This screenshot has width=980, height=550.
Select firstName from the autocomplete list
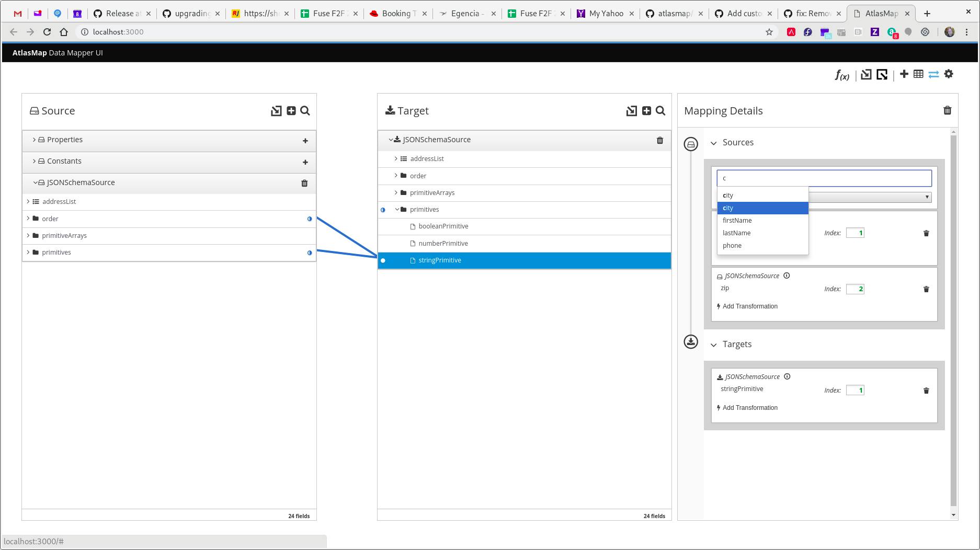pos(737,220)
